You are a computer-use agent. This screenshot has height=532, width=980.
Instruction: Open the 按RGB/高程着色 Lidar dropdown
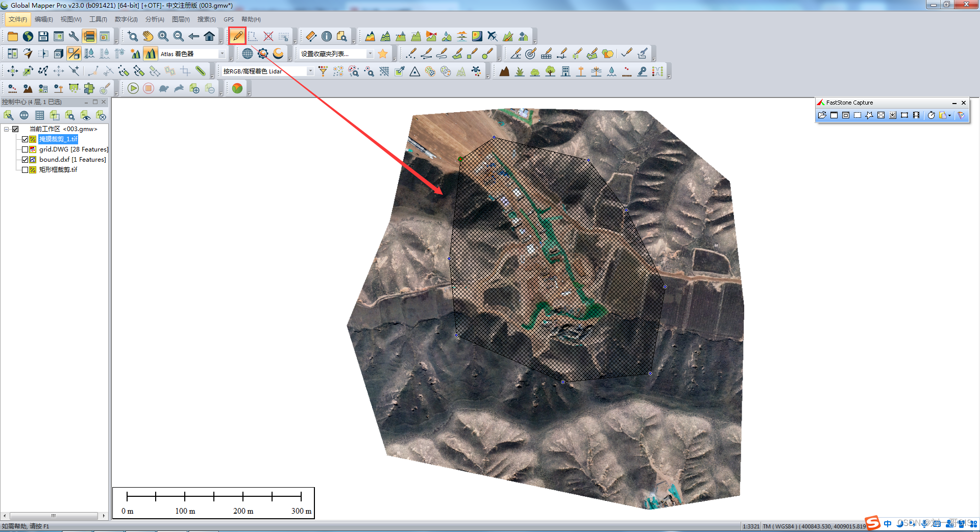[310, 71]
